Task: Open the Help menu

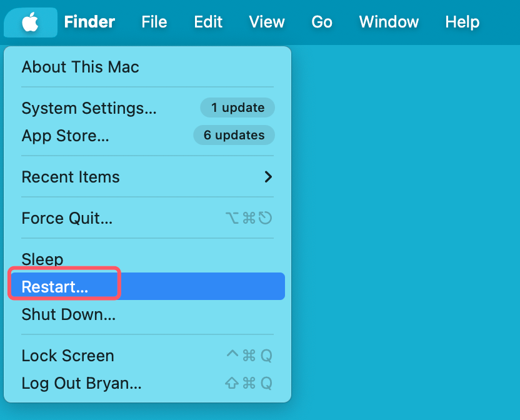Action: click(462, 22)
